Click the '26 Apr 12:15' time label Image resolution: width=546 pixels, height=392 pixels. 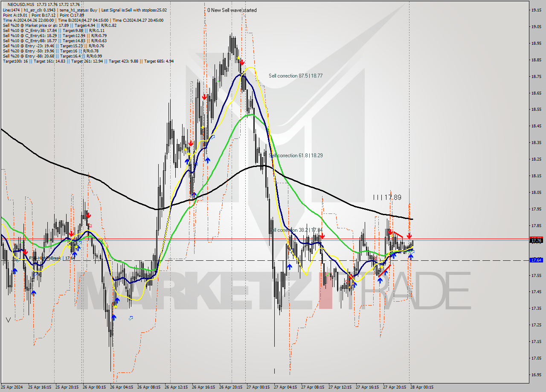(176, 387)
